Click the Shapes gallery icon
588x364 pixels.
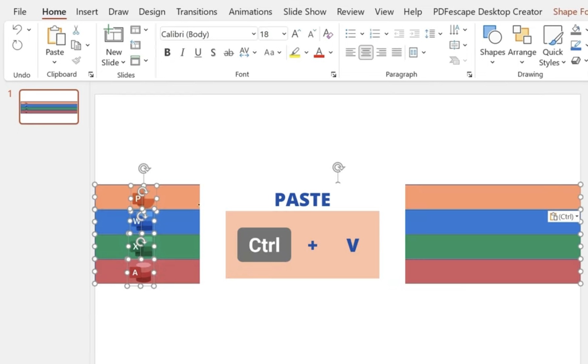(492, 35)
